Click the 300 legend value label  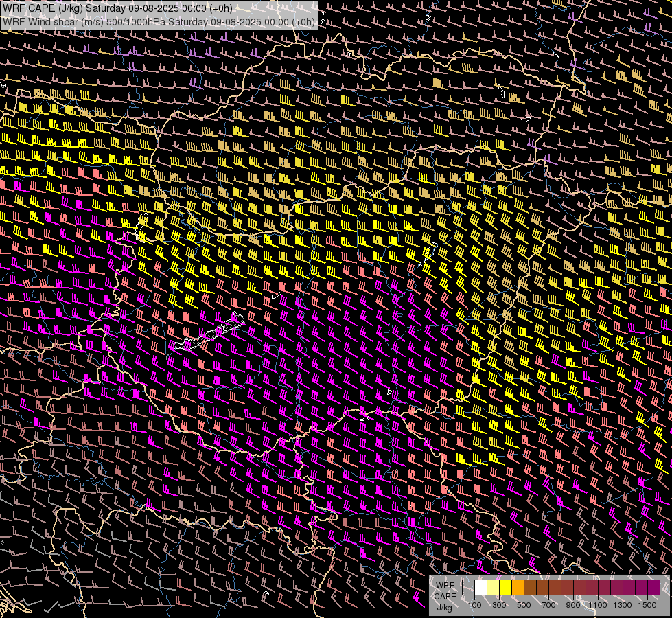[x=499, y=605]
